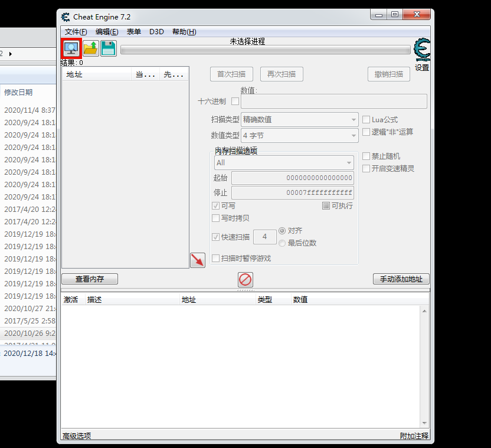Toggle the 可写 checkbox
The width and height of the screenshot is (491, 448).
pyautogui.click(x=215, y=206)
